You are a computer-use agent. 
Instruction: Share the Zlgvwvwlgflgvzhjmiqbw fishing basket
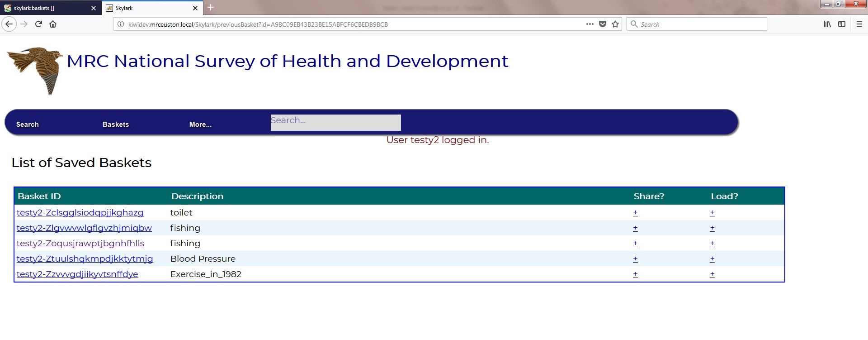tap(635, 228)
